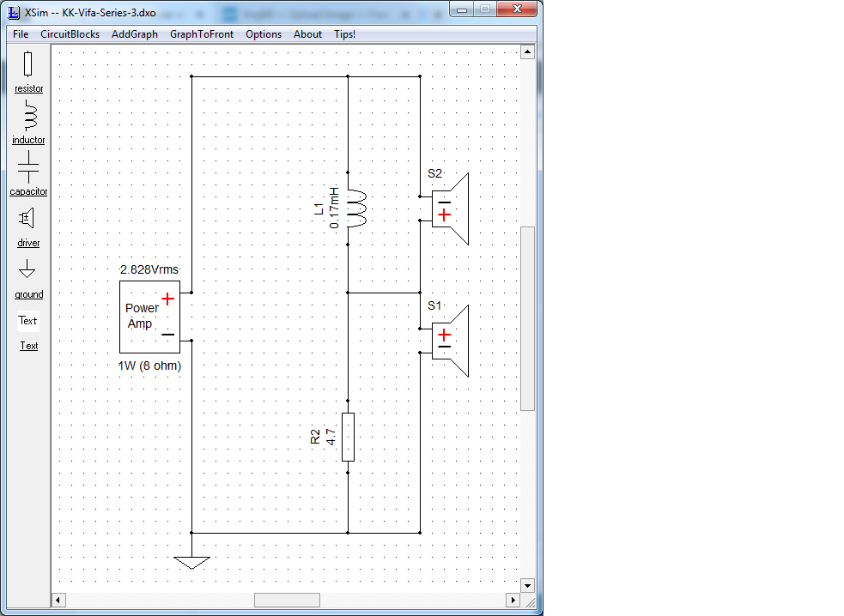Open the CircuitBlocks menu

tap(70, 34)
